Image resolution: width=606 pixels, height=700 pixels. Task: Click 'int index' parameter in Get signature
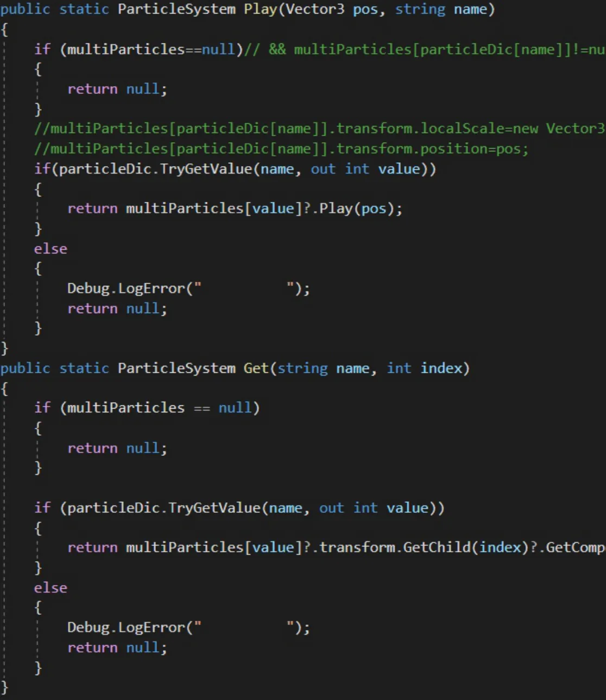(x=424, y=368)
